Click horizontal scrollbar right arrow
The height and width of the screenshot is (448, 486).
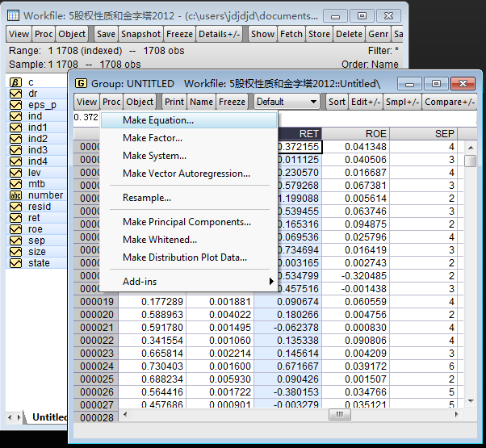coord(456,414)
